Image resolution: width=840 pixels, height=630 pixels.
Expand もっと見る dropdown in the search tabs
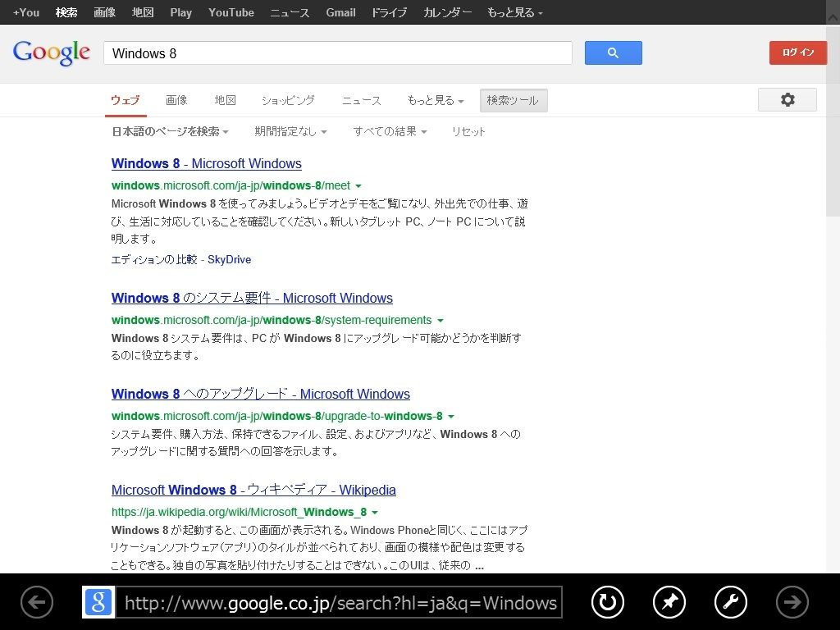(436, 100)
